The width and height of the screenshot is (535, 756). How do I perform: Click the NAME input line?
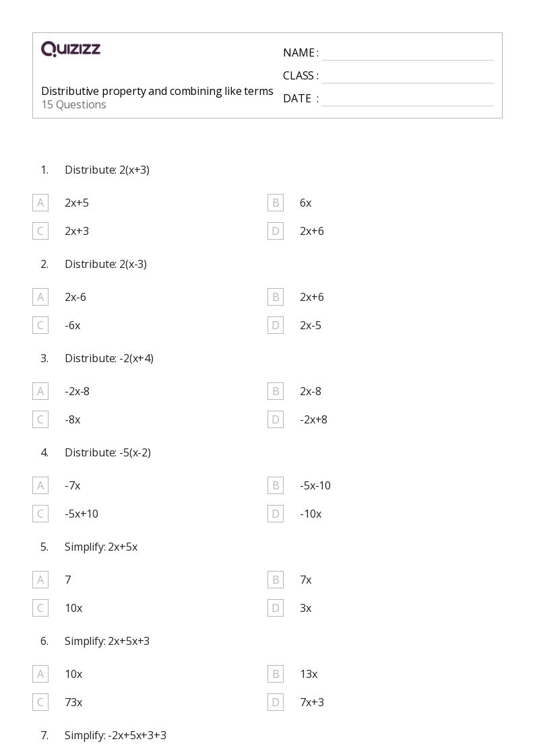(407, 53)
